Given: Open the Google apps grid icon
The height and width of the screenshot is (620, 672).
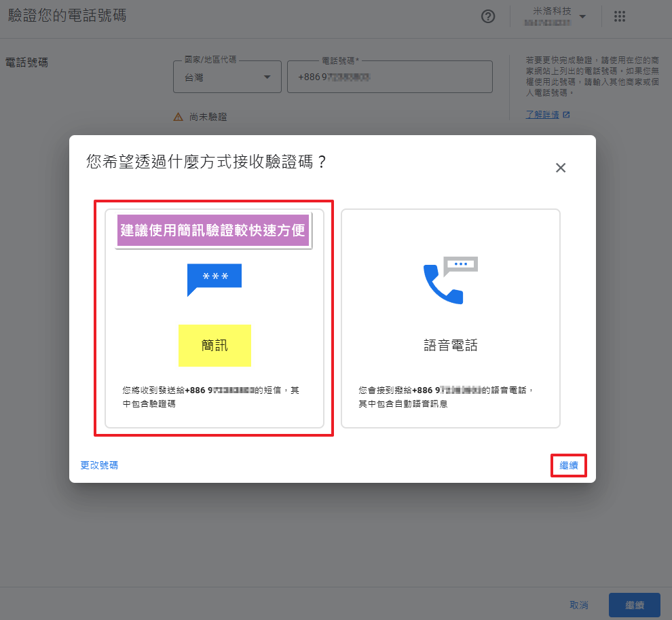Looking at the screenshot, I should [619, 17].
